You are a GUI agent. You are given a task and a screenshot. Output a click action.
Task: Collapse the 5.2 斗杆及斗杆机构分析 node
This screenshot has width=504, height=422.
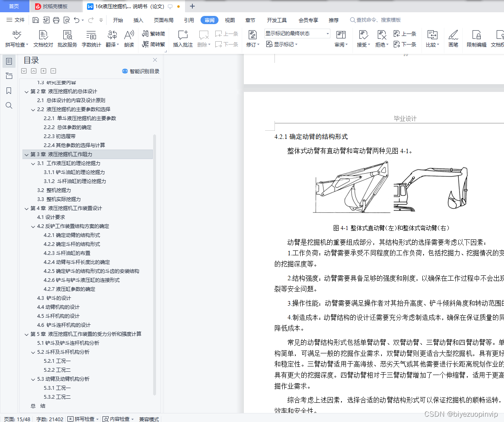click(33, 353)
